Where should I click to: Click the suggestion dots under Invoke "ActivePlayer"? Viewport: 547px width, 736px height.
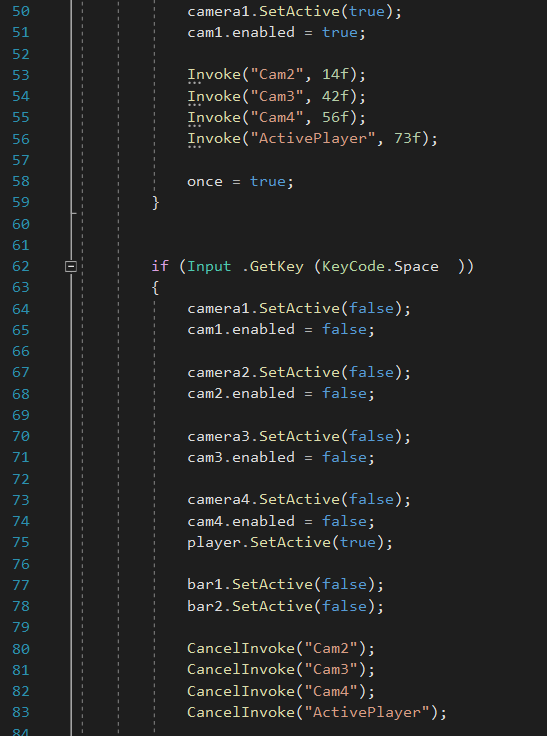coord(194,147)
